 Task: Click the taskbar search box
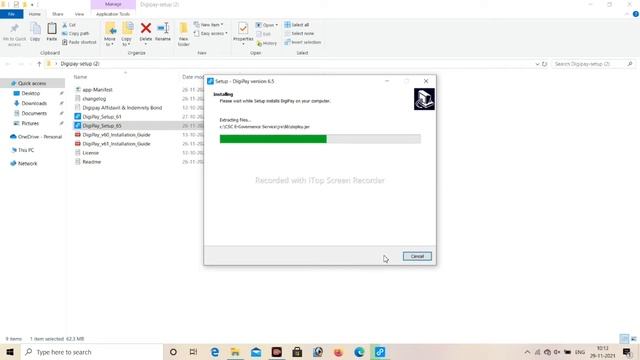coord(91,352)
